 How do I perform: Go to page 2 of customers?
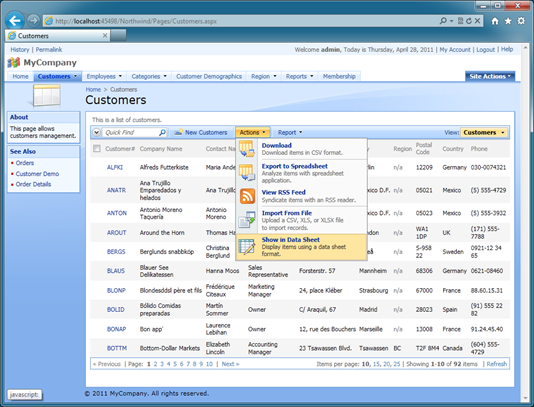[155, 364]
